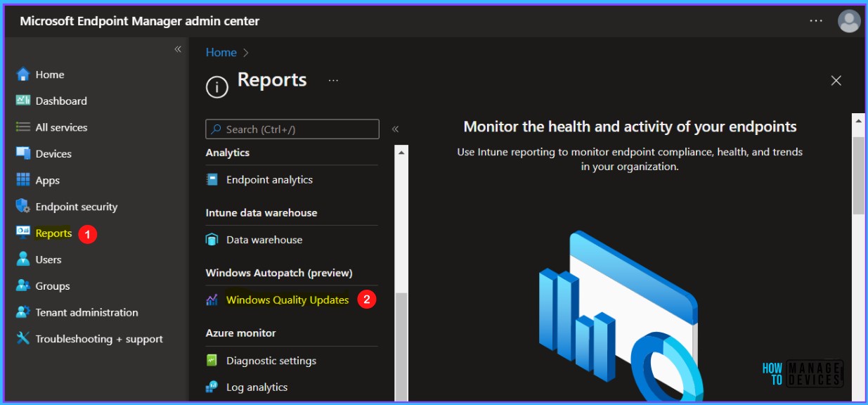Screen dimensions: 868x405
Task: Expand the breadcrumb chevron after Home
Action: [x=246, y=53]
